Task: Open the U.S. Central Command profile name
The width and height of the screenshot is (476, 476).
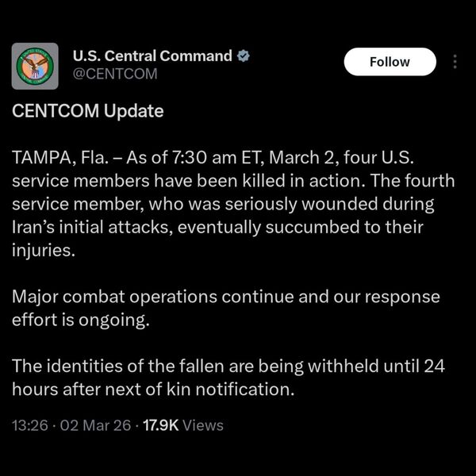Action: tap(152, 56)
